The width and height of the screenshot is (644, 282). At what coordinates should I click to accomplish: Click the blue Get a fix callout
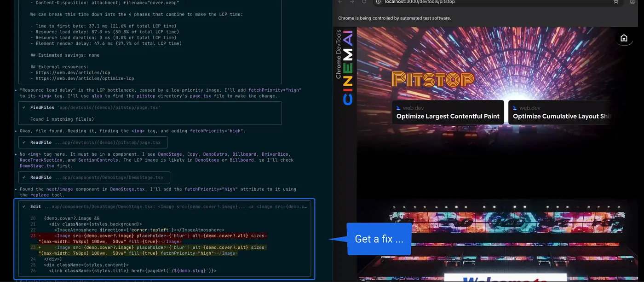tap(379, 239)
